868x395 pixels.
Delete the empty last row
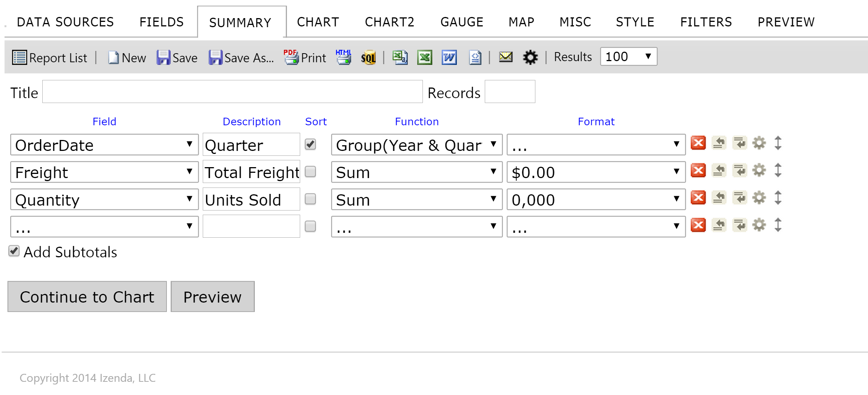click(x=698, y=225)
